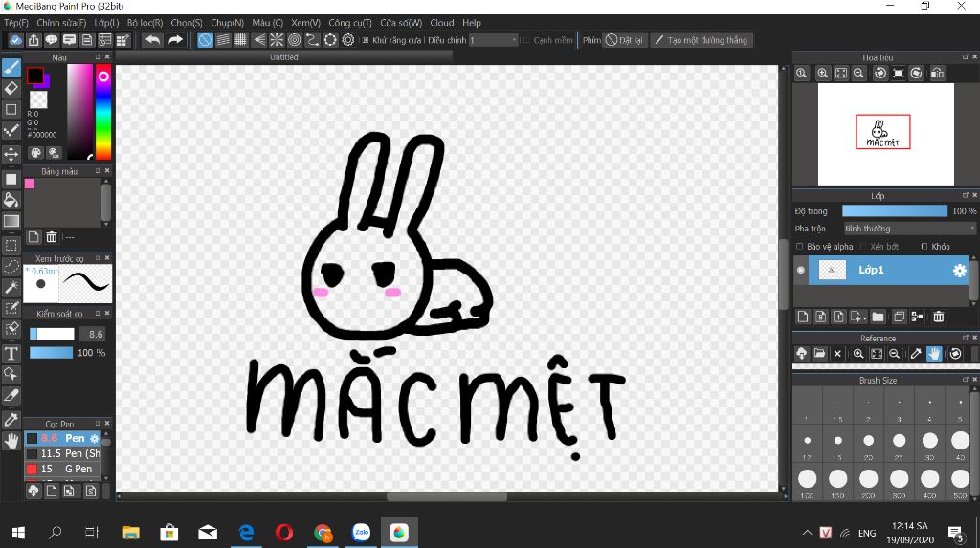Image resolution: width=980 pixels, height=548 pixels.
Task: Open snap settings gear in toolbar
Action: pos(348,40)
